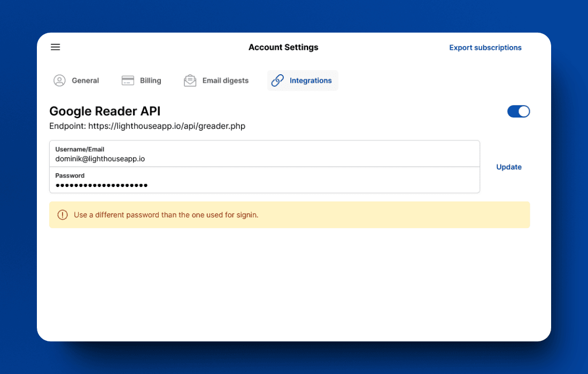
Task: Click the Account Settings title
Action: [x=283, y=48]
